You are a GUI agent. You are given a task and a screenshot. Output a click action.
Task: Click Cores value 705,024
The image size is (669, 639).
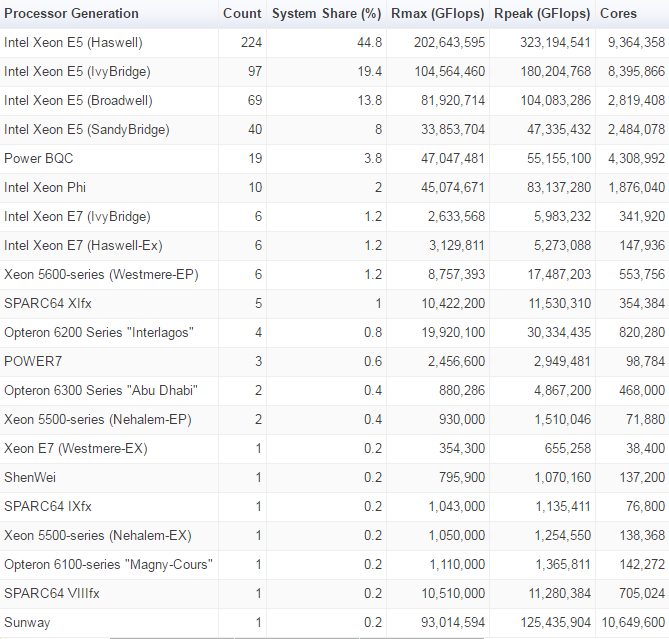click(642, 594)
